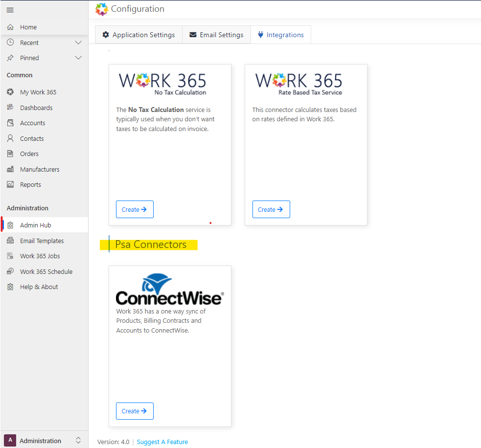Click the purple Administration area badge
Screen dimensions: 481x448
10,440
